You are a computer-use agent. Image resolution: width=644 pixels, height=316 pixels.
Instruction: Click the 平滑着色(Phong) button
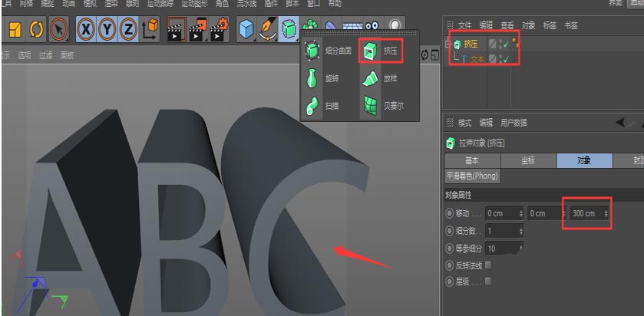coord(472,176)
